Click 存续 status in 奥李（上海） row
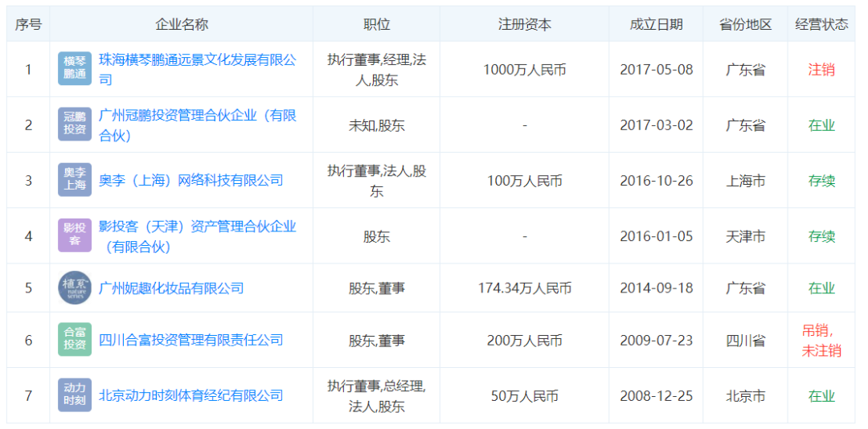The height and width of the screenshot is (429, 868). [x=821, y=181]
